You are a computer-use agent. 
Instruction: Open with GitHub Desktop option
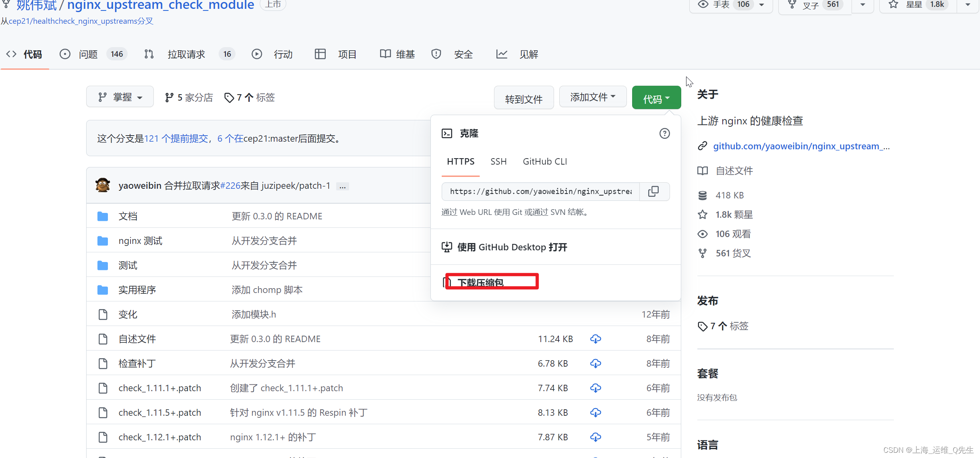click(512, 247)
